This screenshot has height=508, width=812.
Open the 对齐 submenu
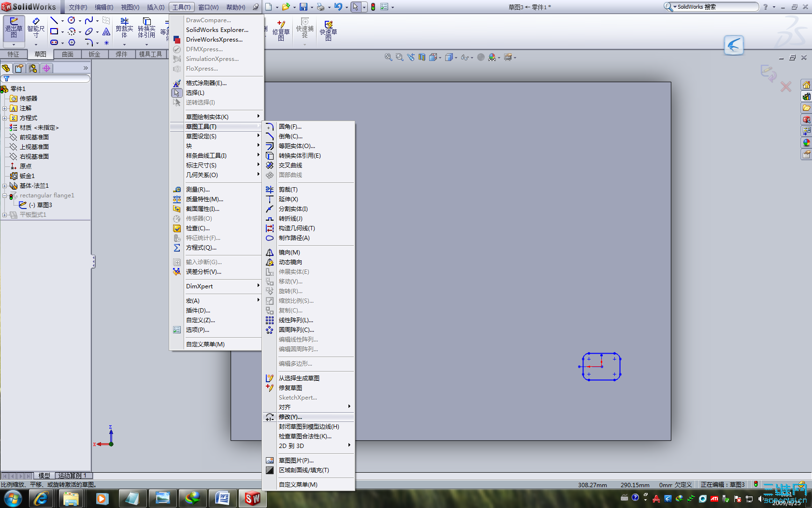pyautogui.click(x=308, y=407)
